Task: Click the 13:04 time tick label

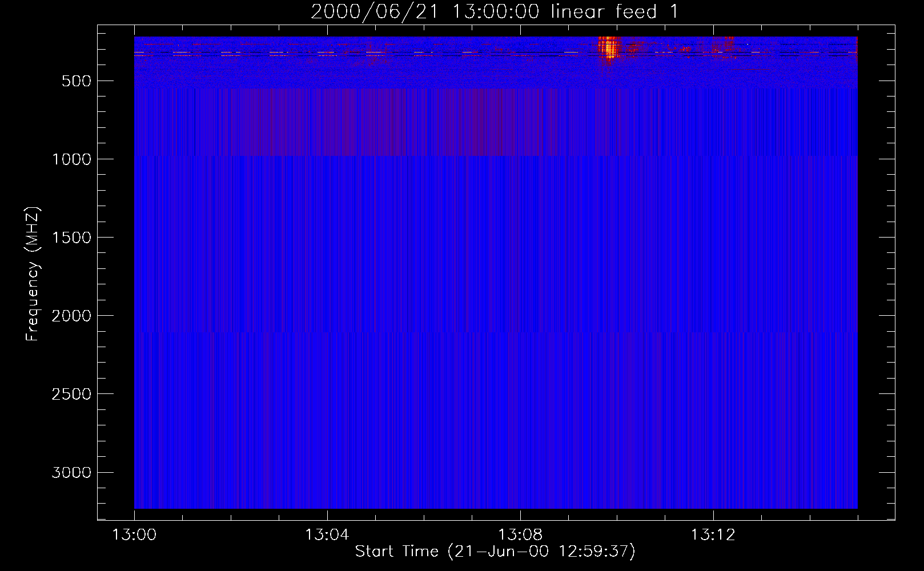Action: (327, 535)
